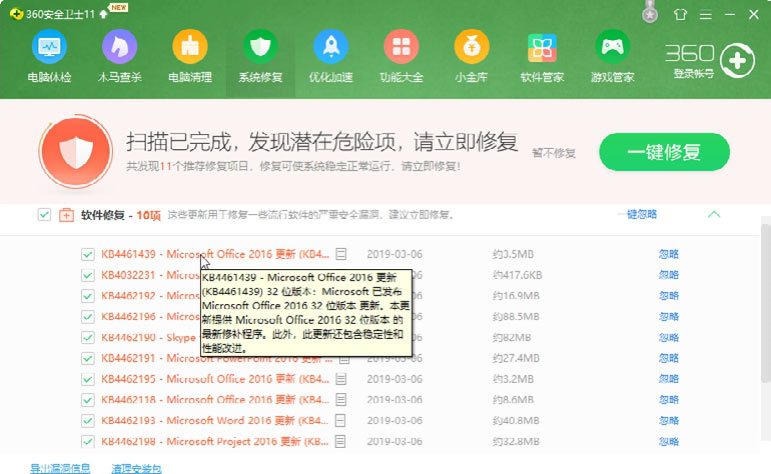The image size is (771, 474).
Task: Click 导出漏洞信息 link at bottom
Action: tap(60, 467)
